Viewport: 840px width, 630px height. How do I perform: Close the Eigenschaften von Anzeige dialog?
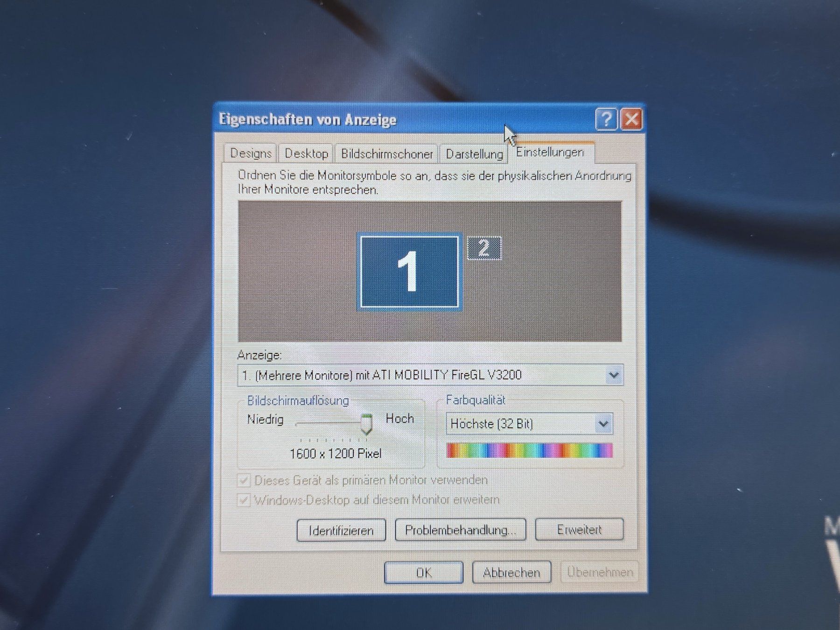click(x=631, y=119)
